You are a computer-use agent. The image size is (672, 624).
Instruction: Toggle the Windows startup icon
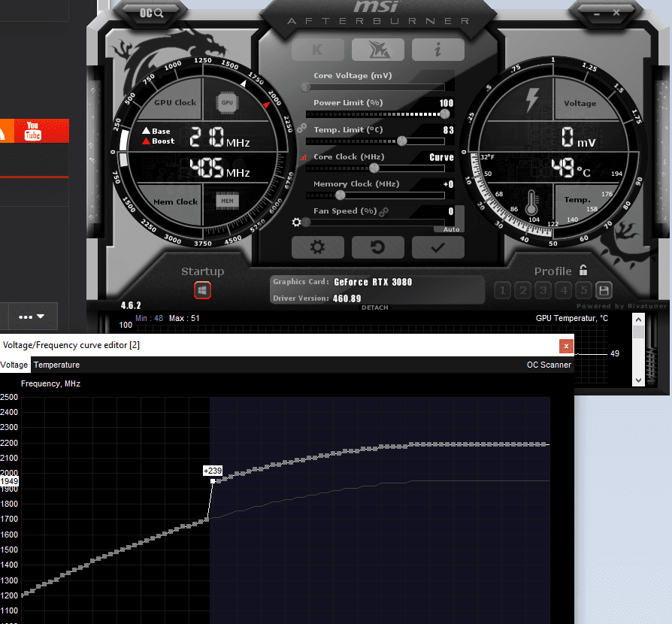coord(202,290)
